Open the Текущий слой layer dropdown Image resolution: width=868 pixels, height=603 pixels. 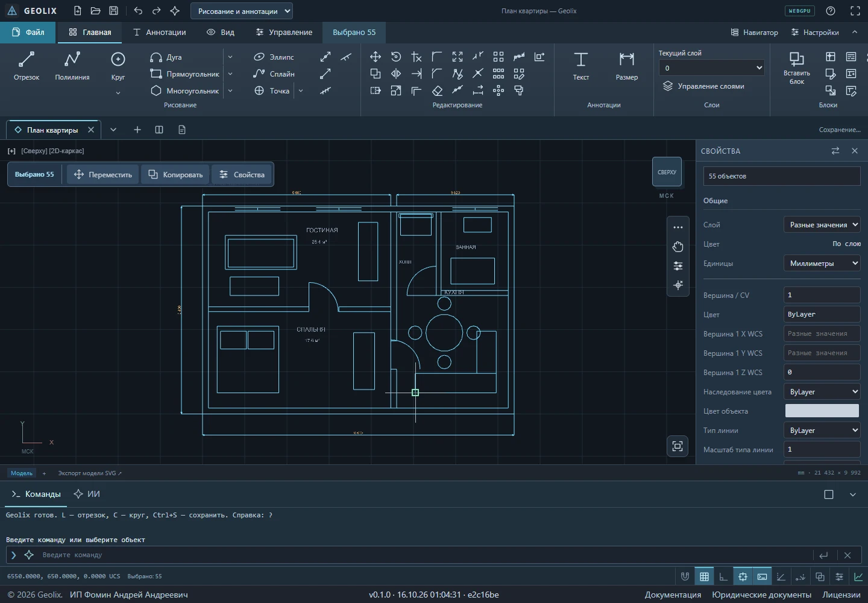tap(712, 68)
